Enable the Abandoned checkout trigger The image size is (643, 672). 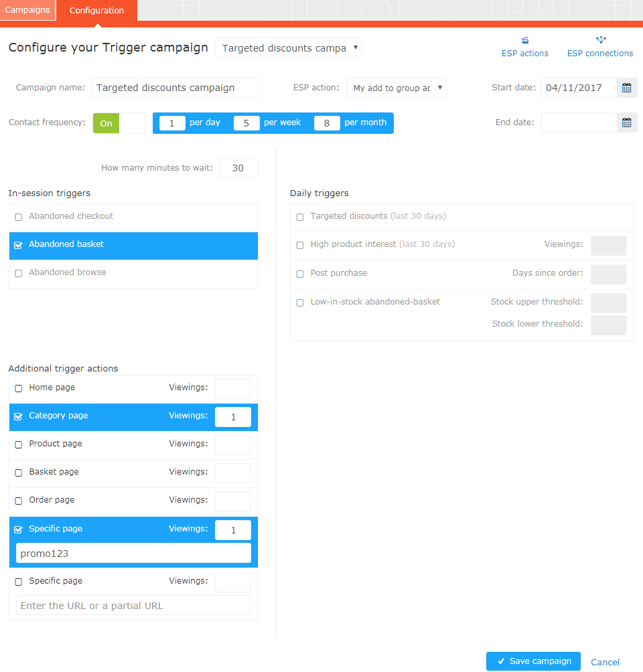pyautogui.click(x=18, y=217)
